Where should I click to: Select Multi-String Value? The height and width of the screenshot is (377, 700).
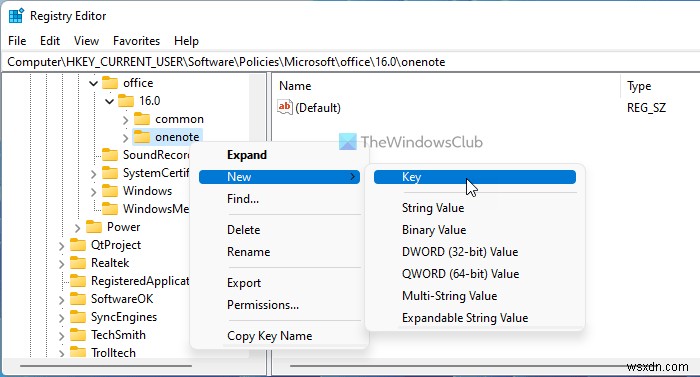475,296
